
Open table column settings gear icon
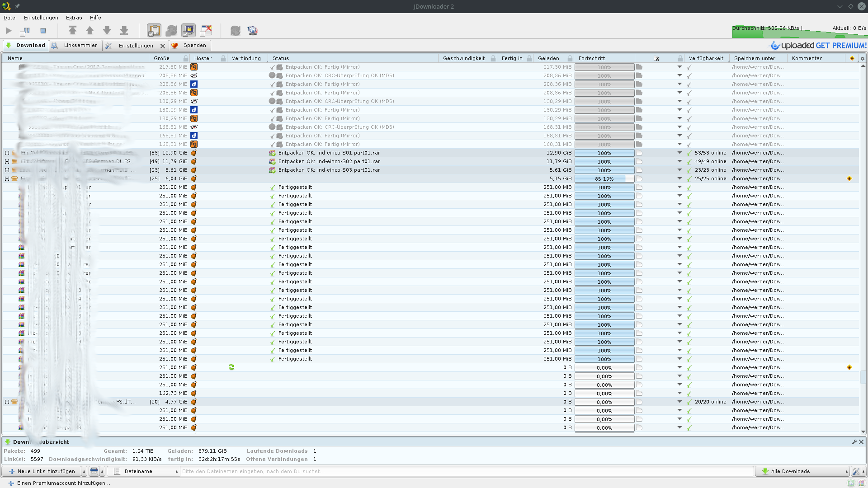click(862, 58)
